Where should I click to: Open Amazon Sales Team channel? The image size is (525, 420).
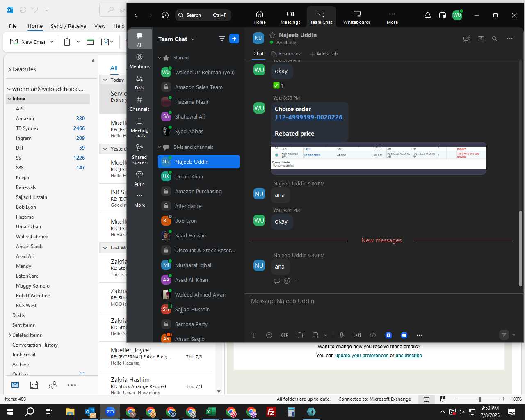(199, 87)
